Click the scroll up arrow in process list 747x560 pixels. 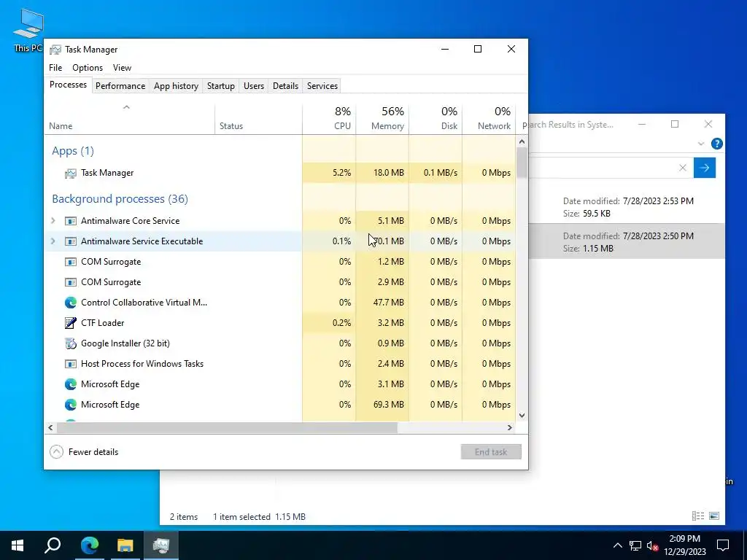pos(522,141)
